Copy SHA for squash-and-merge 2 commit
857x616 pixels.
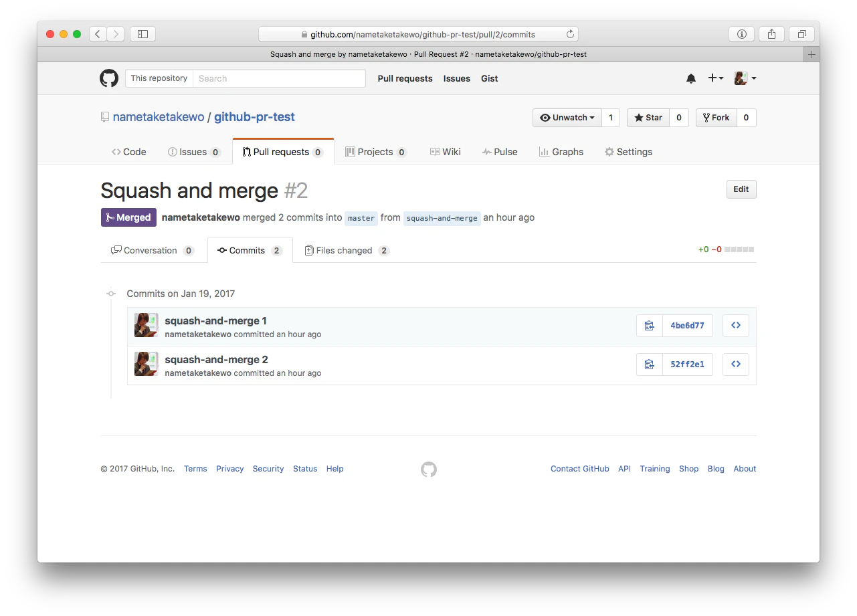click(x=649, y=365)
